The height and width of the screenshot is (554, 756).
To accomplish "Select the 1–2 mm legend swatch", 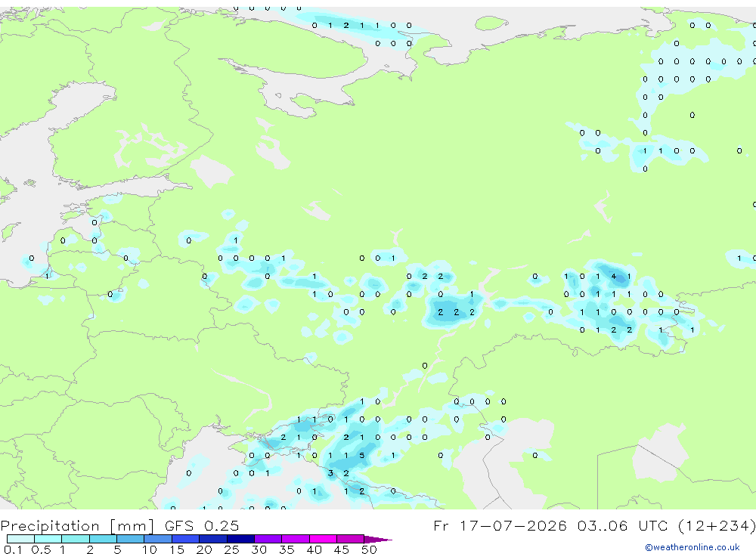I will pos(76,539).
